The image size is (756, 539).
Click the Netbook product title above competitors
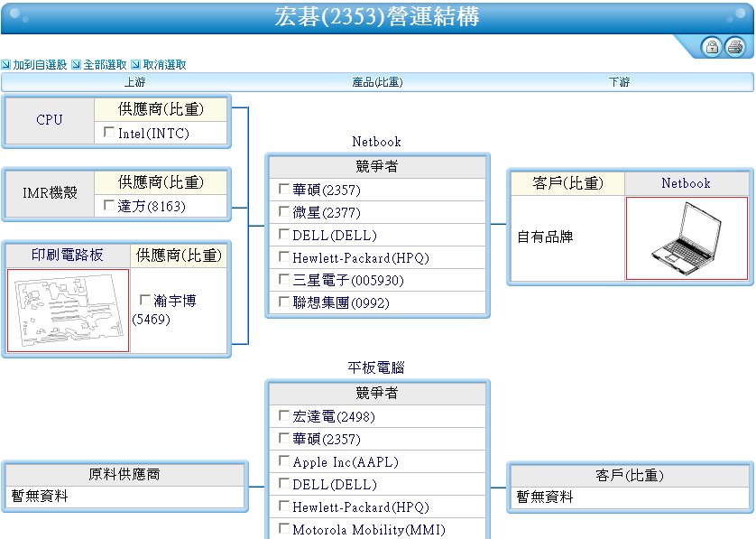point(376,142)
